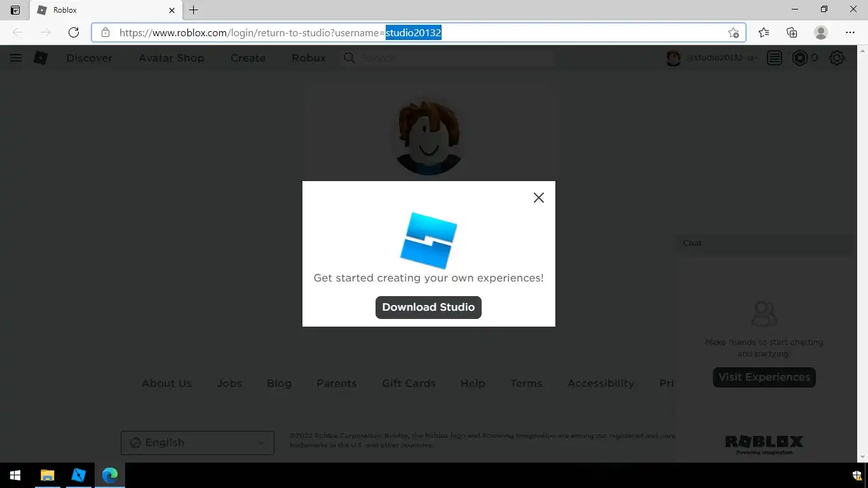868x488 pixels.
Task: Open the Discover page
Action: (90, 58)
